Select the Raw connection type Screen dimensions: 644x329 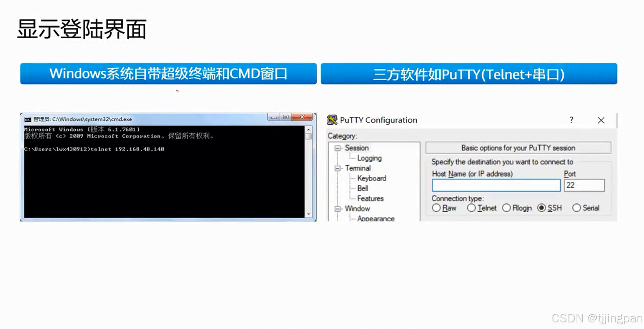point(436,208)
